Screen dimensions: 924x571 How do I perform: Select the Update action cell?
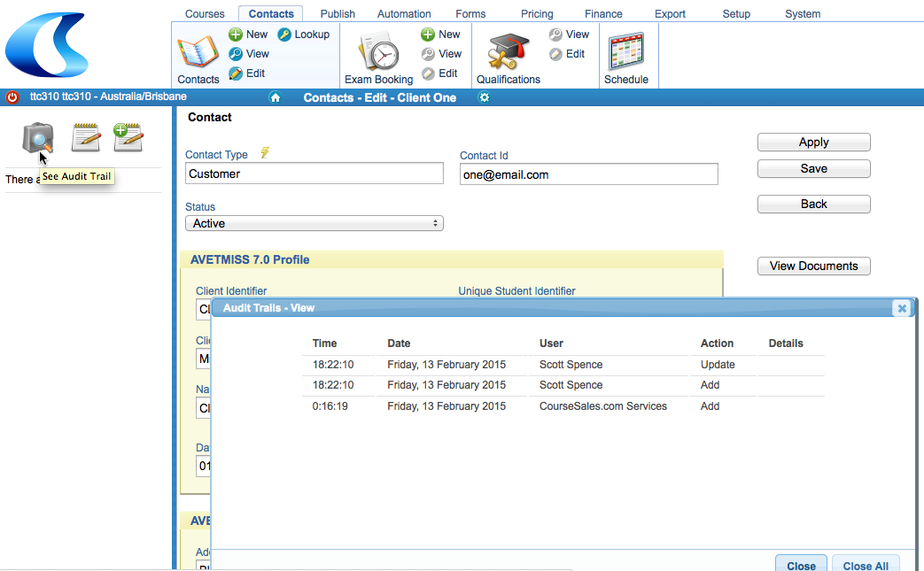[718, 365]
